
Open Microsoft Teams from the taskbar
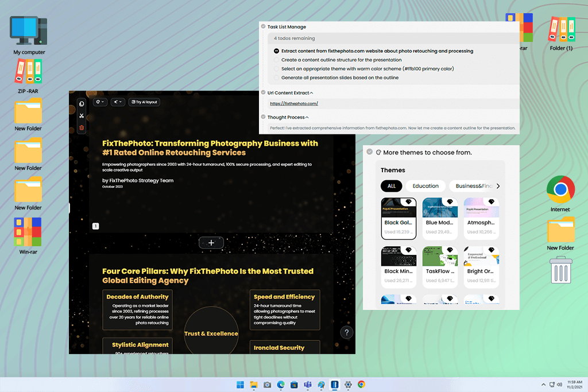pyautogui.click(x=308, y=385)
